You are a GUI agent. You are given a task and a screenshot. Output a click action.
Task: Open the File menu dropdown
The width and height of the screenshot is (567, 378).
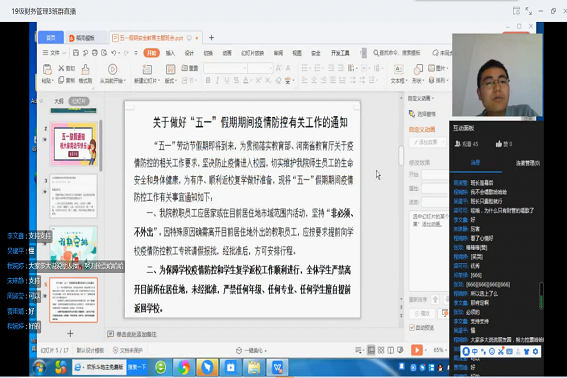[x=54, y=53]
